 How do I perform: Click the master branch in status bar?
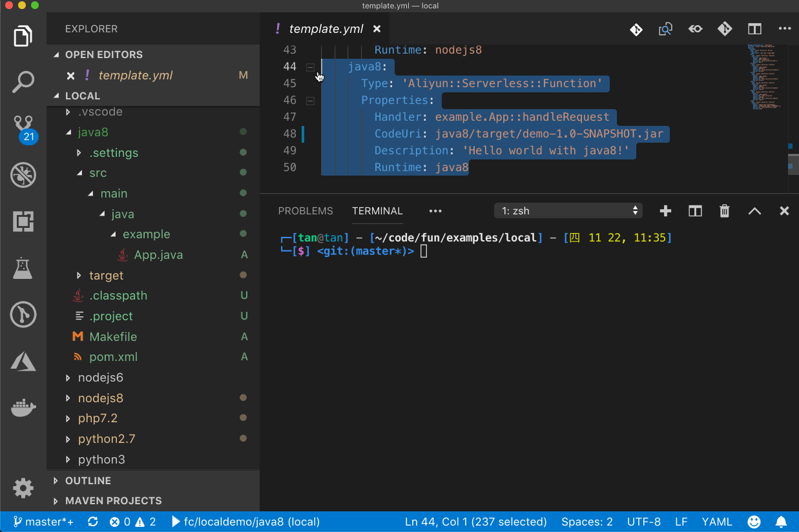pyautogui.click(x=43, y=522)
